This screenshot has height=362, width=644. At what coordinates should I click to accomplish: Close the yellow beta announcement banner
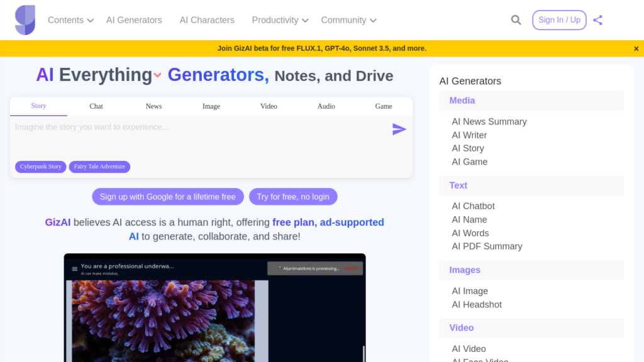coord(636,48)
